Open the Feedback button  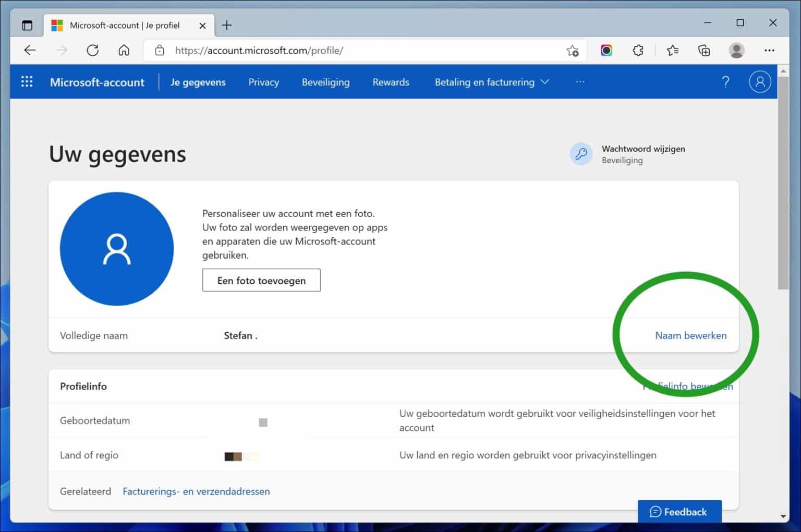click(x=679, y=512)
